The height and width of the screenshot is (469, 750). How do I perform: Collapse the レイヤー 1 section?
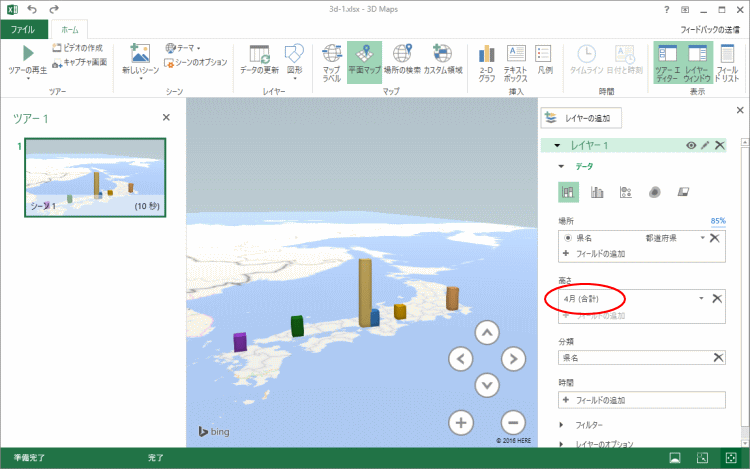[557, 145]
